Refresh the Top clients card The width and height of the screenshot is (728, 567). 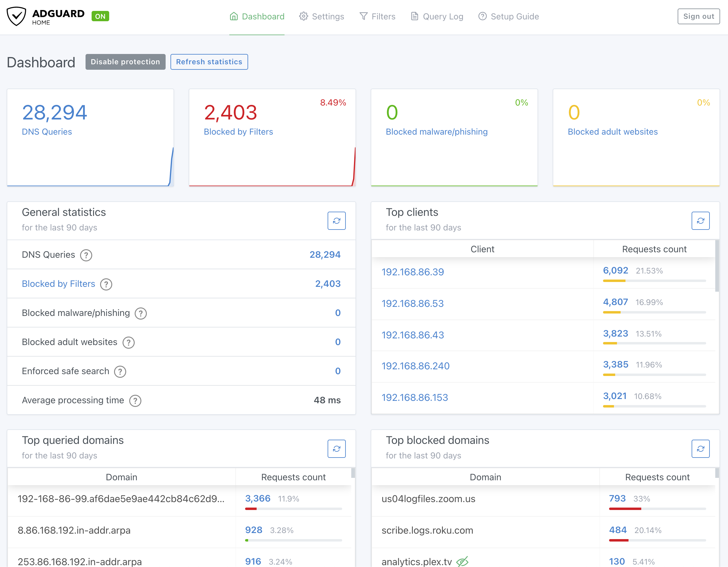(x=700, y=220)
